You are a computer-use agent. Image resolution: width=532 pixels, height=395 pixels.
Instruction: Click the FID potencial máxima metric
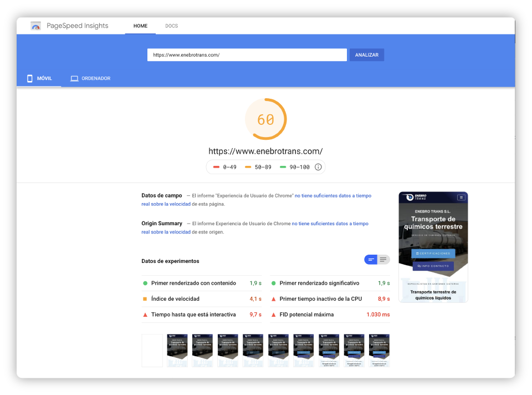pyautogui.click(x=330, y=315)
